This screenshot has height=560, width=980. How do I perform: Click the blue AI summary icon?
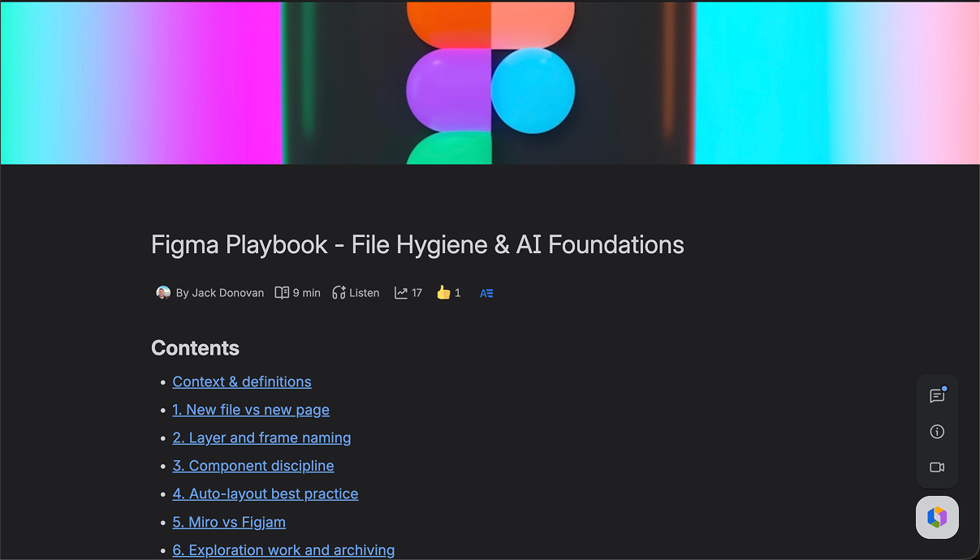(486, 294)
